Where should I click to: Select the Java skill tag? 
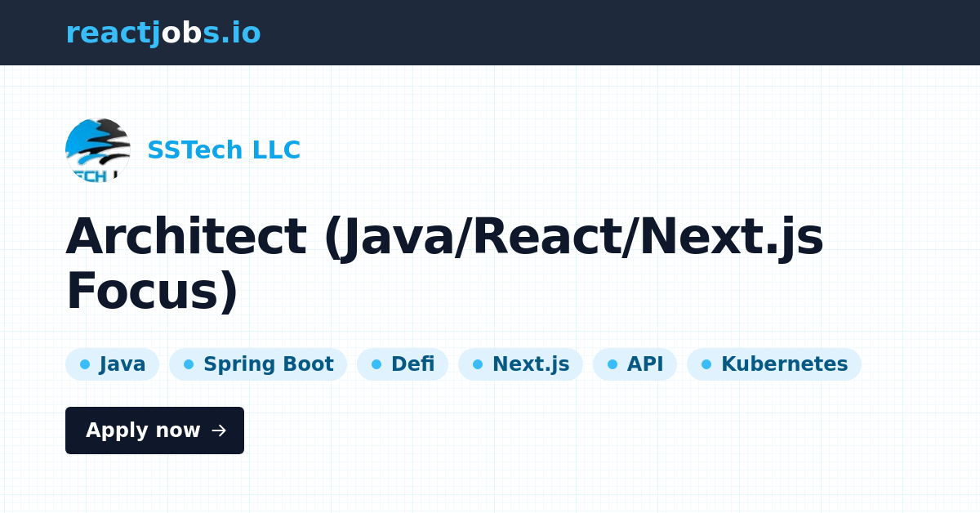112,364
